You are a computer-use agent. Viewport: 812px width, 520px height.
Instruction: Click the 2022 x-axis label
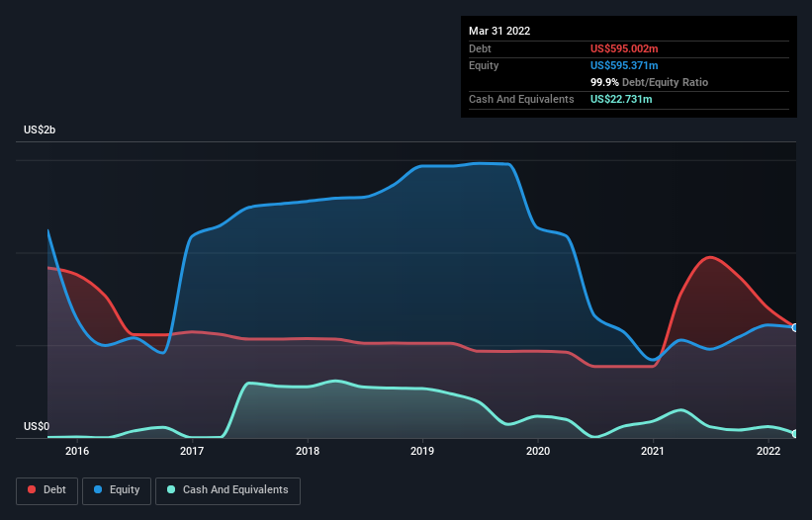[x=768, y=451]
